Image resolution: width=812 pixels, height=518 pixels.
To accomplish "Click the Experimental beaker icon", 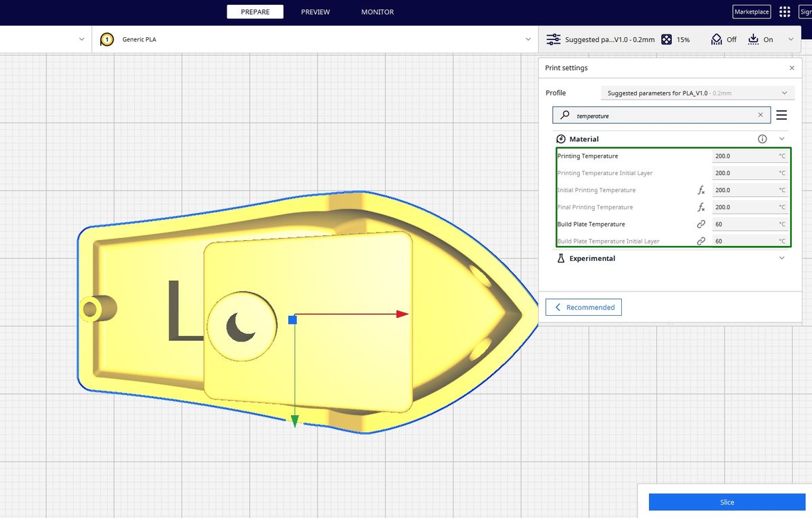I will pos(560,258).
